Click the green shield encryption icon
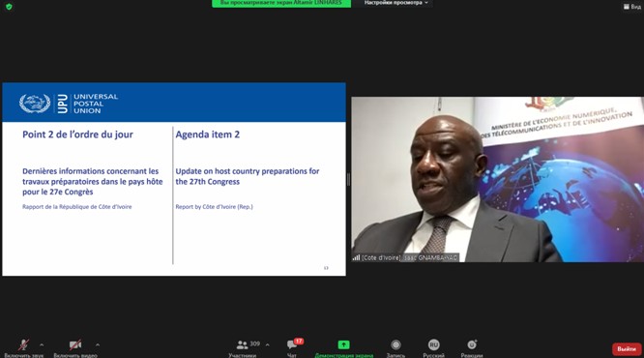The image size is (644, 358). pyautogui.click(x=9, y=7)
